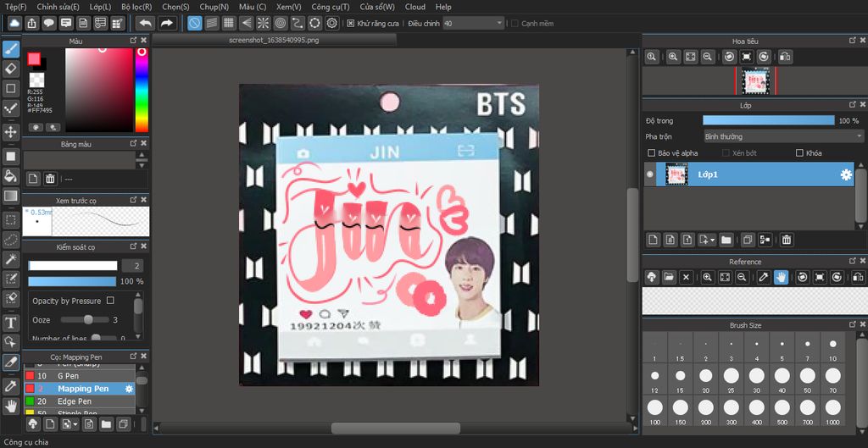Enable the radial snap icon

pos(263,23)
